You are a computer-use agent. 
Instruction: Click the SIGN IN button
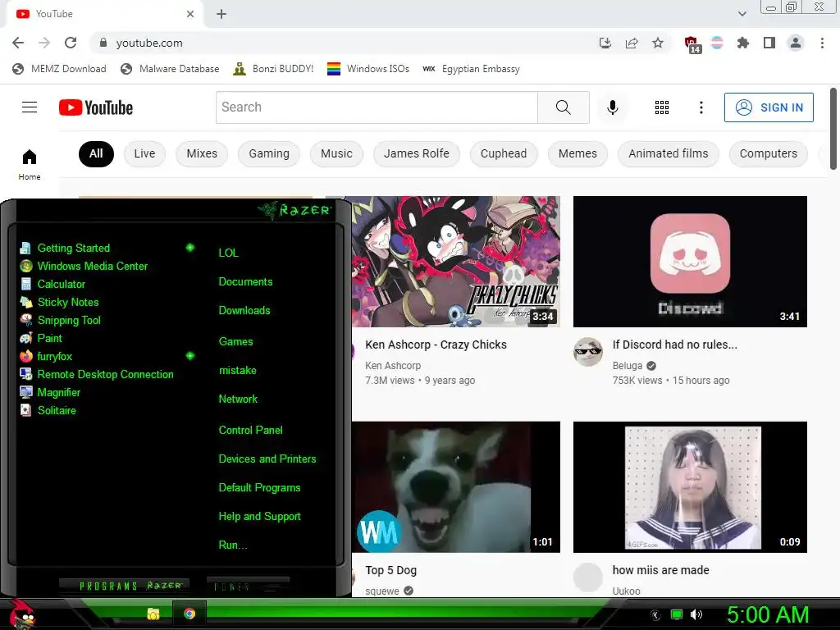coord(769,107)
